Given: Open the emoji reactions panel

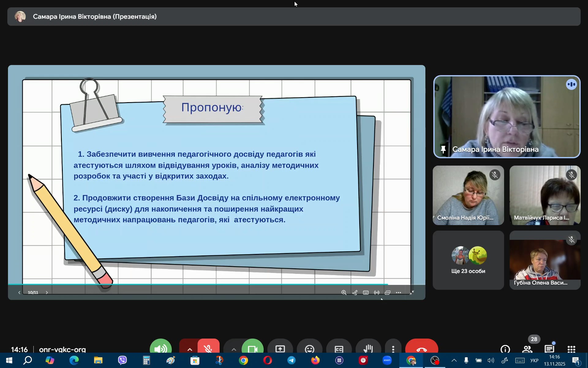Looking at the screenshot, I should pyautogui.click(x=309, y=348).
